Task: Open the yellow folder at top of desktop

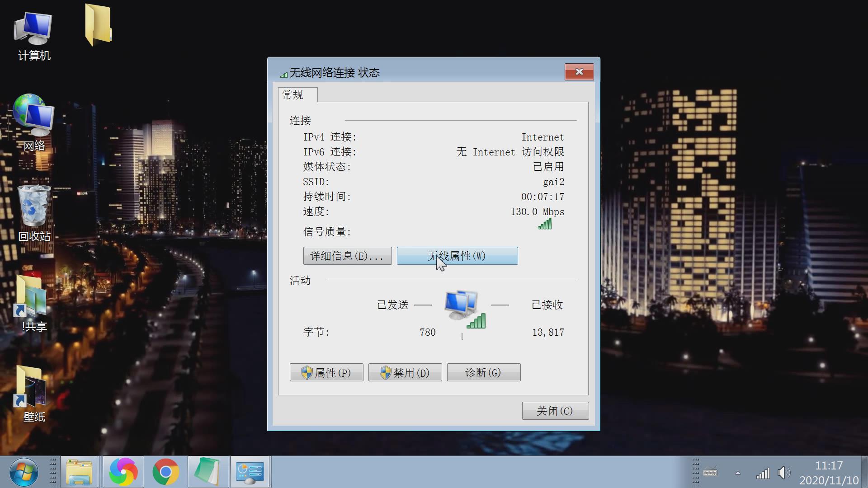Action: pyautogui.click(x=99, y=25)
